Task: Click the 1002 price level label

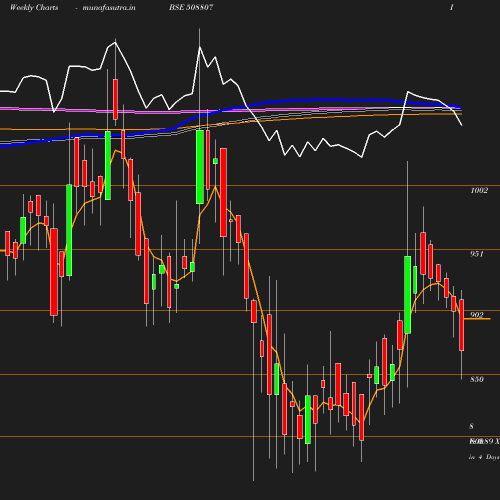Action: click(x=479, y=190)
